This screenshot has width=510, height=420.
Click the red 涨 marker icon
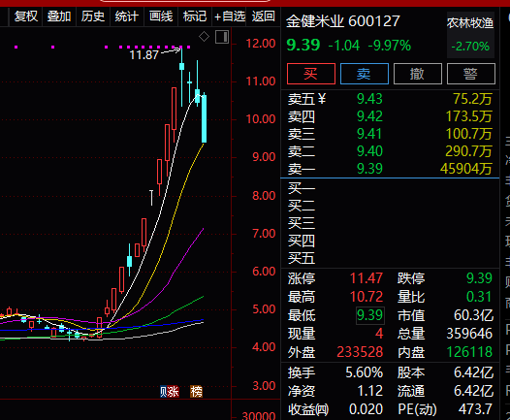(x=173, y=392)
